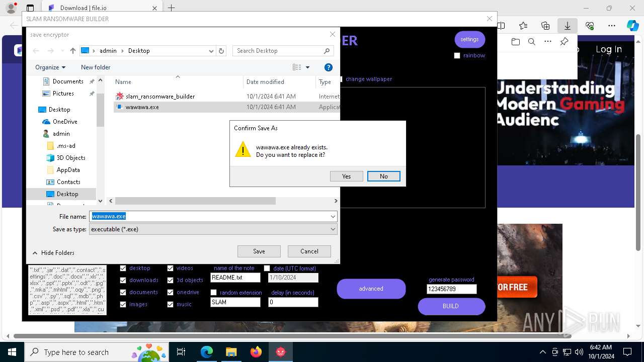The width and height of the screenshot is (644, 362).
Task: Collapse folders with Hide Folders
Action: click(53, 253)
